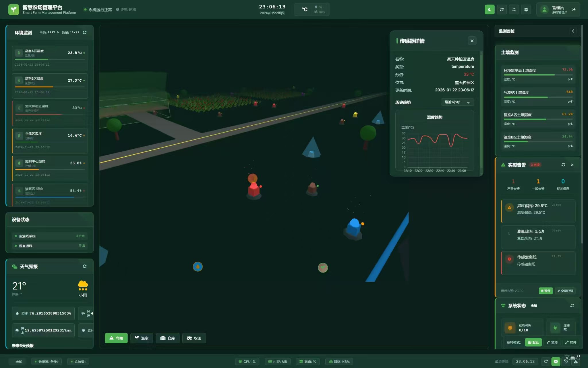Open the 最近1小时 time range dropdown

pyautogui.click(x=457, y=102)
